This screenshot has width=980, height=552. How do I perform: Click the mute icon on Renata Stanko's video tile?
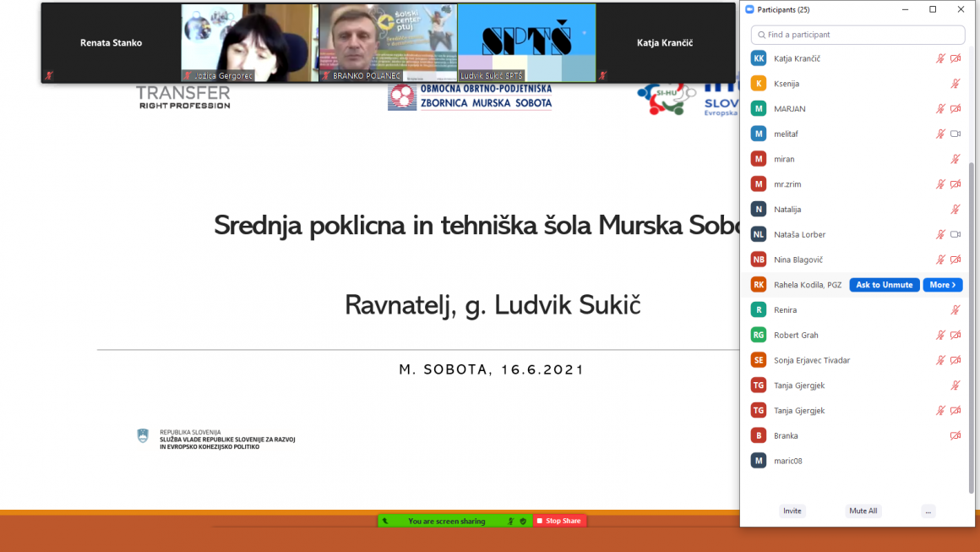49,76
